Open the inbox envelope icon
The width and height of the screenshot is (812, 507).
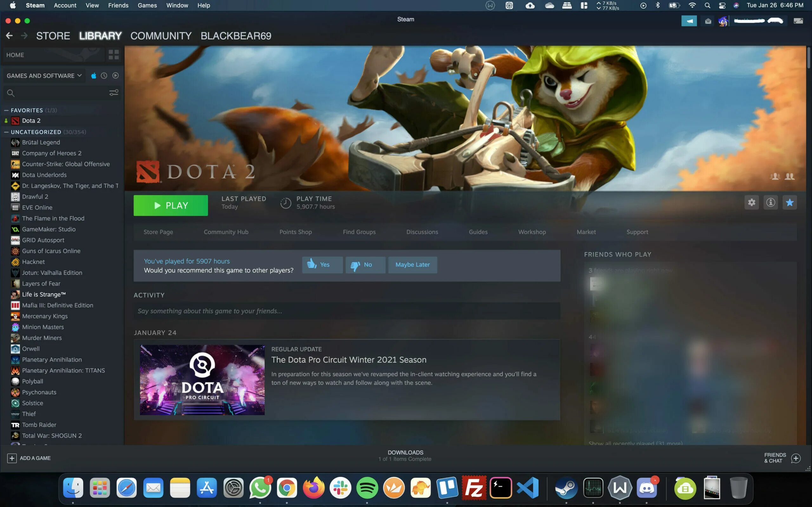click(708, 21)
